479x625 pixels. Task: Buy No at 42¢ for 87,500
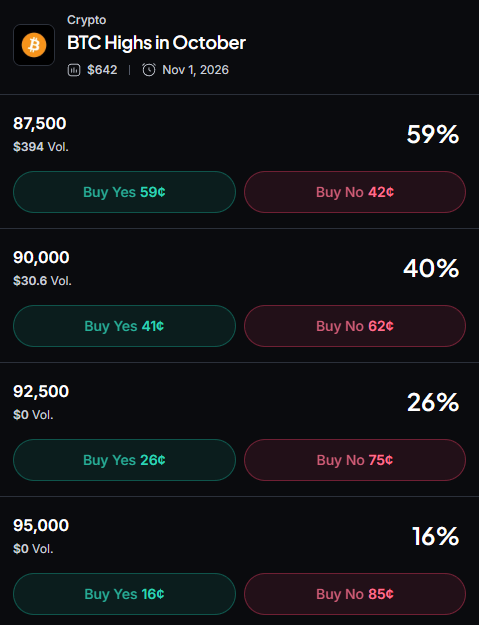coord(355,192)
